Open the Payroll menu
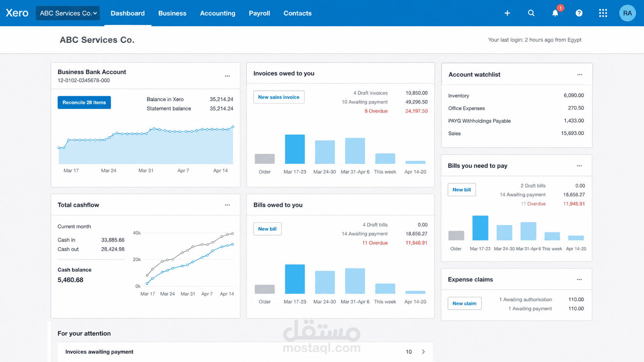Image resolution: width=644 pixels, height=362 pixels. (x=259, y=13)
